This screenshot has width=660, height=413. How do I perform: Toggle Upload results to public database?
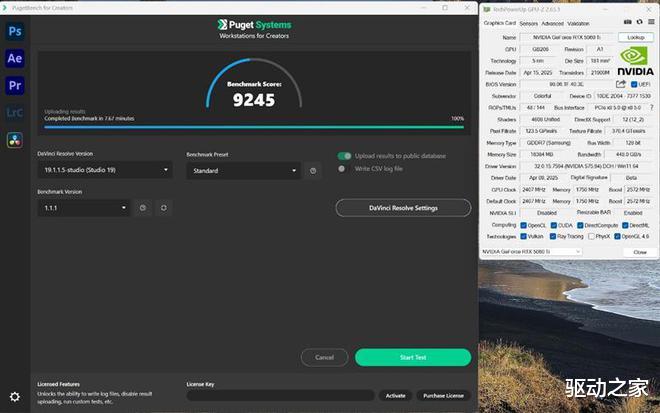(344, 156)
